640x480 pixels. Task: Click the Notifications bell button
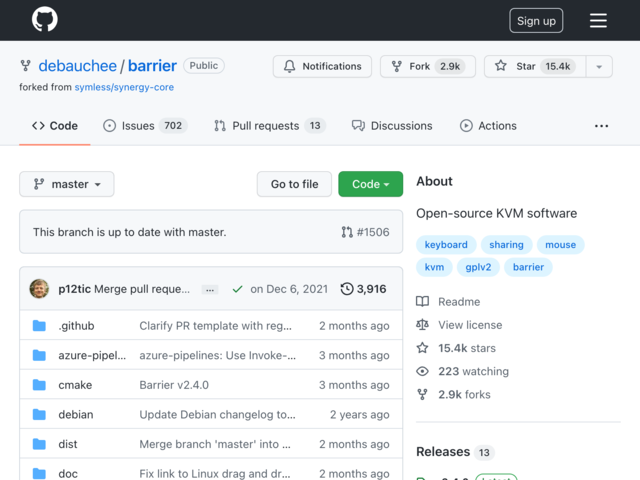(x=322, y=66)
